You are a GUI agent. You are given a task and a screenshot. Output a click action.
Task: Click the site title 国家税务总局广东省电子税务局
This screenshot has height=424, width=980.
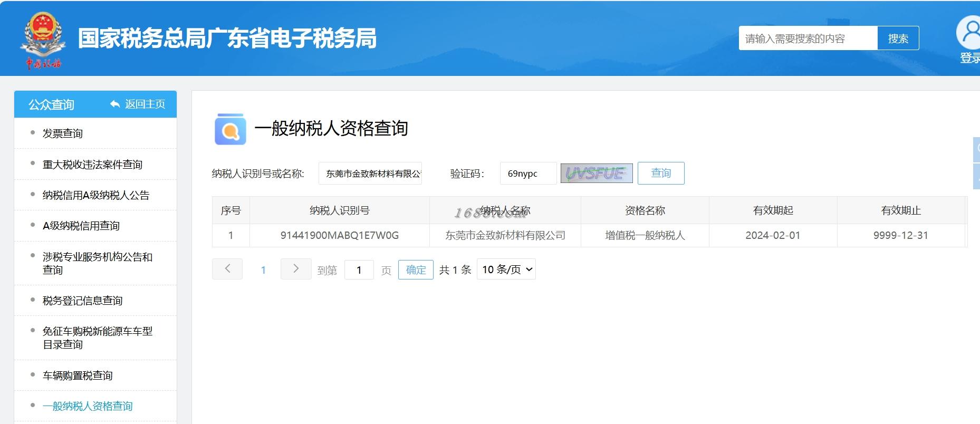227,38
